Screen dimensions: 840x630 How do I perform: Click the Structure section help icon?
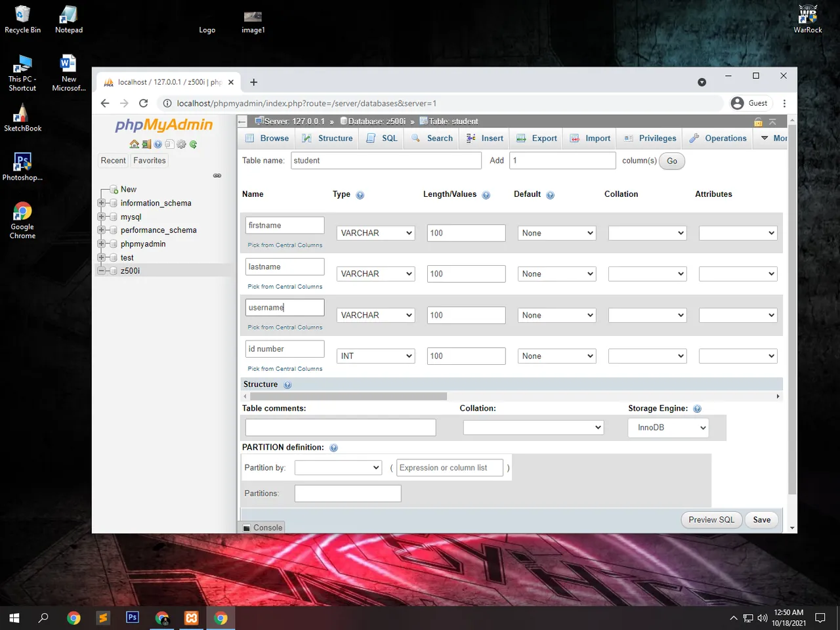coord(287,385)
